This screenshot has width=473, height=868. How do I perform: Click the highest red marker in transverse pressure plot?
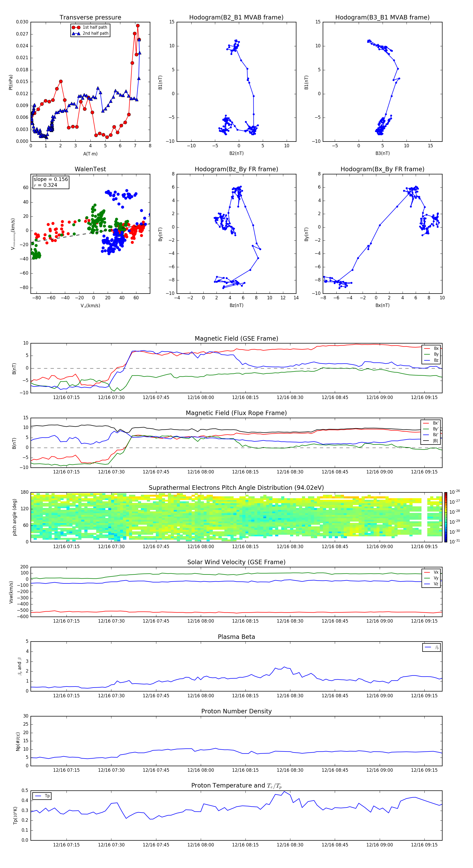[138, 26]
